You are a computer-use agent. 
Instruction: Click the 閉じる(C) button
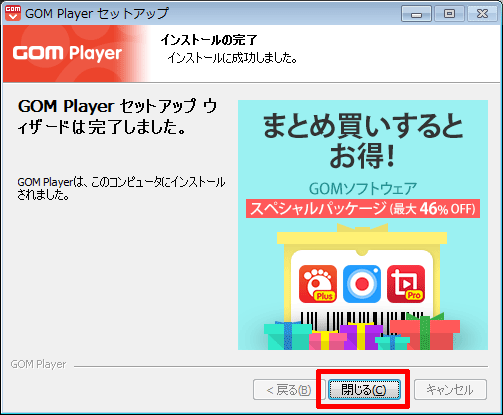(x=364, y=389)
